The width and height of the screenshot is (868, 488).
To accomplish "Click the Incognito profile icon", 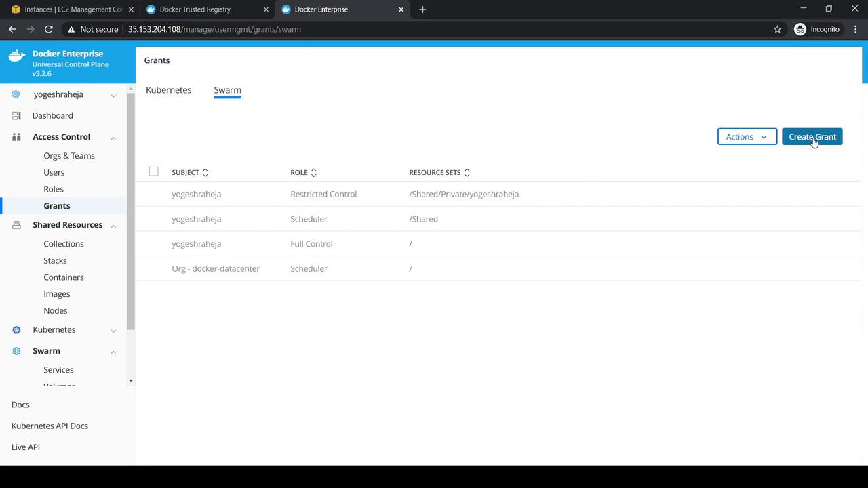I will 800,29.
